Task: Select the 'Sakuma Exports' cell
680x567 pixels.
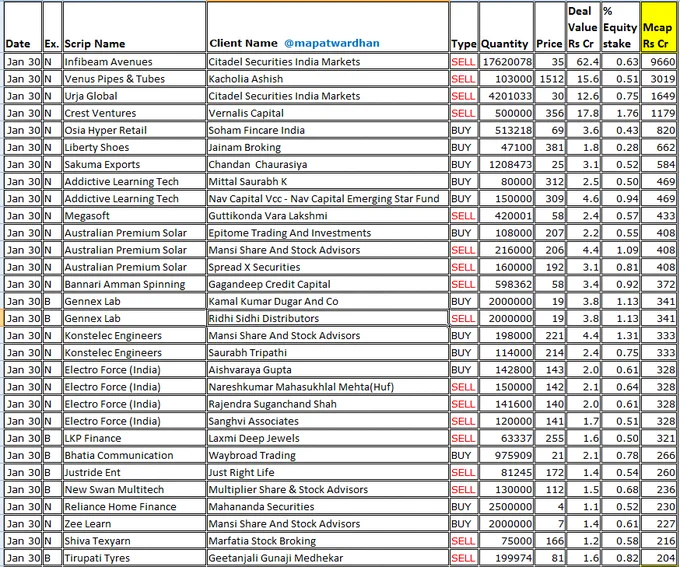Action: coord(134,164)
